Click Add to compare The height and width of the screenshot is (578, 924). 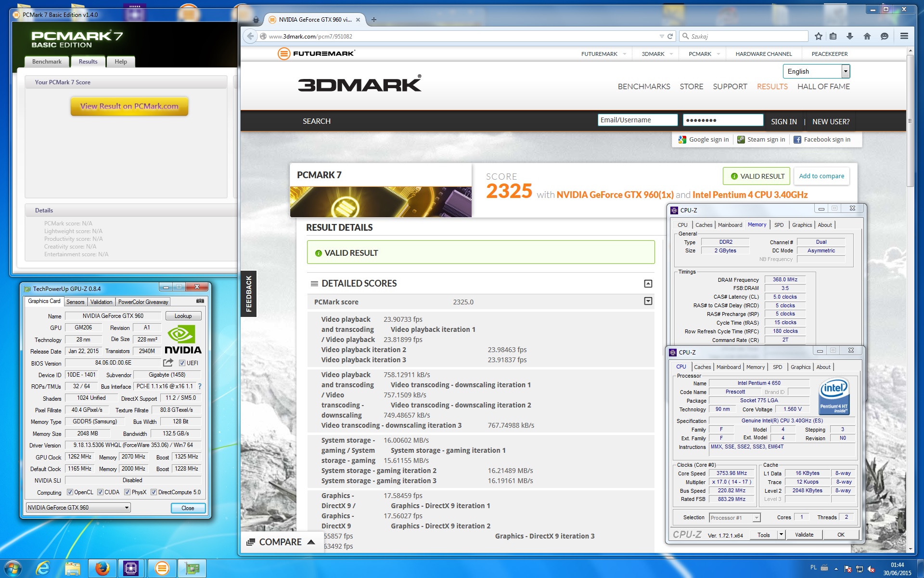point(821,176)
